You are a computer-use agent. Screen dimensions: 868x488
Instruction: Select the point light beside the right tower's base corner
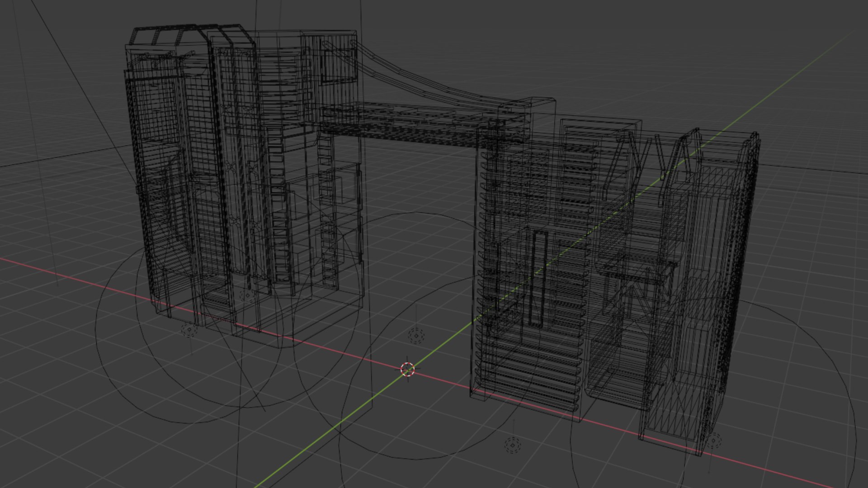pos(713,441)
